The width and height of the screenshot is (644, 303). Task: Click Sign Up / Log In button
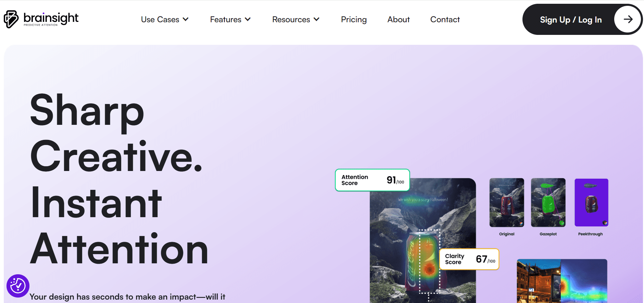(570, 20)
